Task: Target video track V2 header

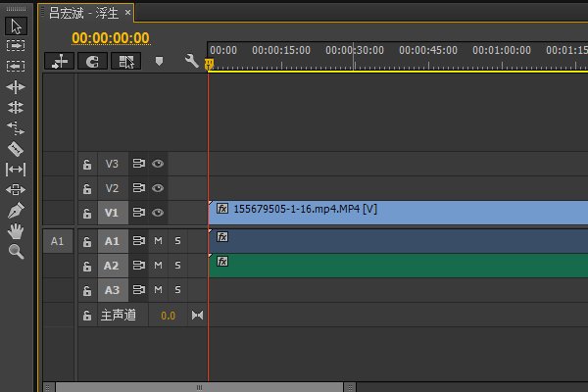Action: tap(112, 188)
